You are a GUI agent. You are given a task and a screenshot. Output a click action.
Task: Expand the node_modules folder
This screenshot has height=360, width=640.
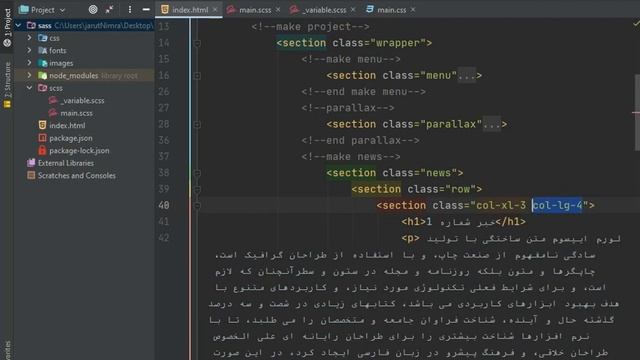pyautogui.click(x=29, y=75)
